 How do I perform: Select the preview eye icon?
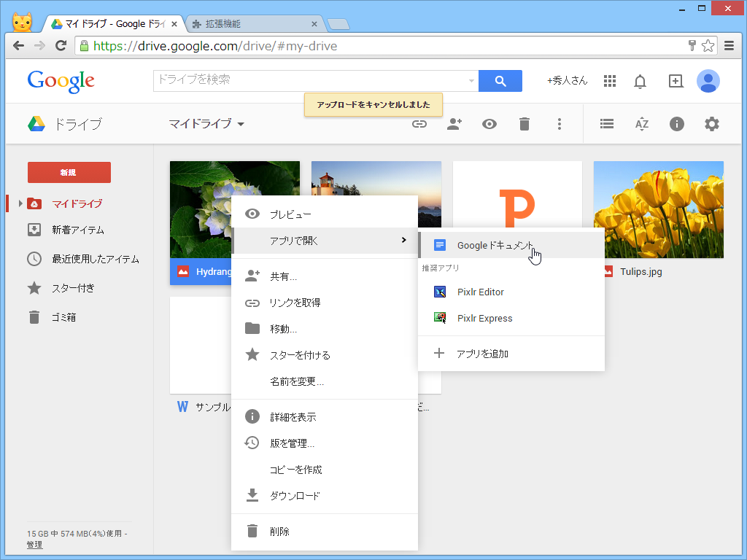pos(489,124)
